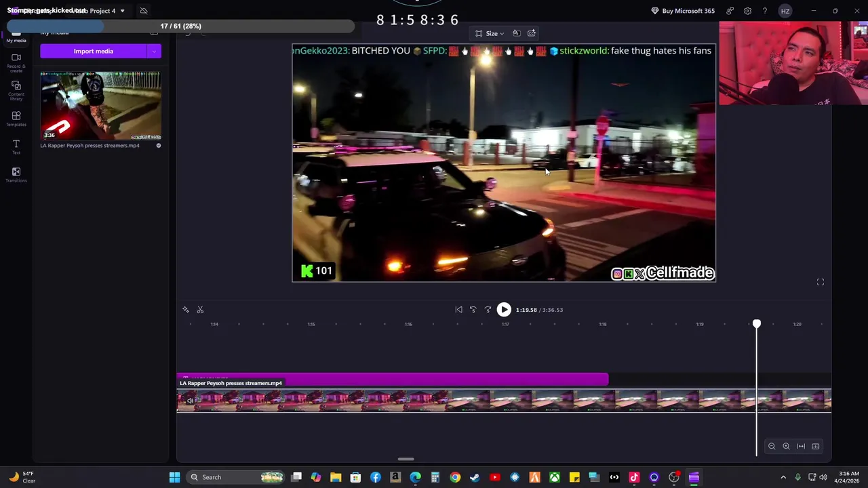The width and height of the screenshot is (868, 488).
Task: Open File Explorer from taskbar
Action: coord(336,477)
